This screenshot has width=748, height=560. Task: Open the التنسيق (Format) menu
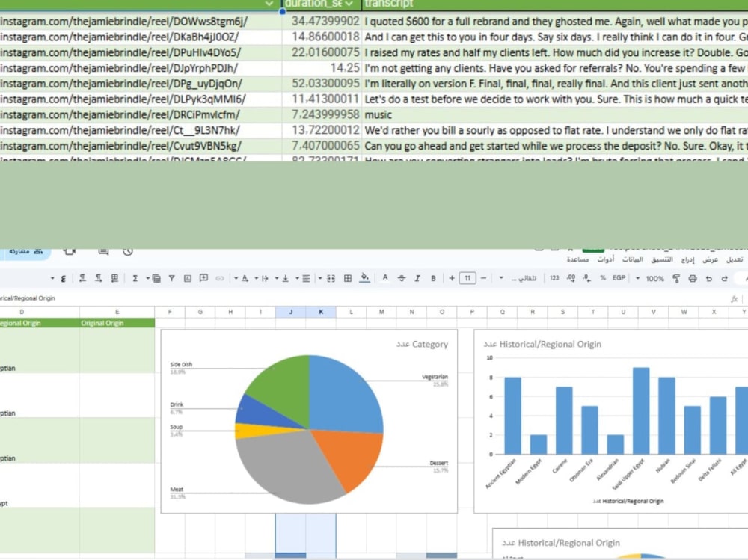tap(662, 259)
